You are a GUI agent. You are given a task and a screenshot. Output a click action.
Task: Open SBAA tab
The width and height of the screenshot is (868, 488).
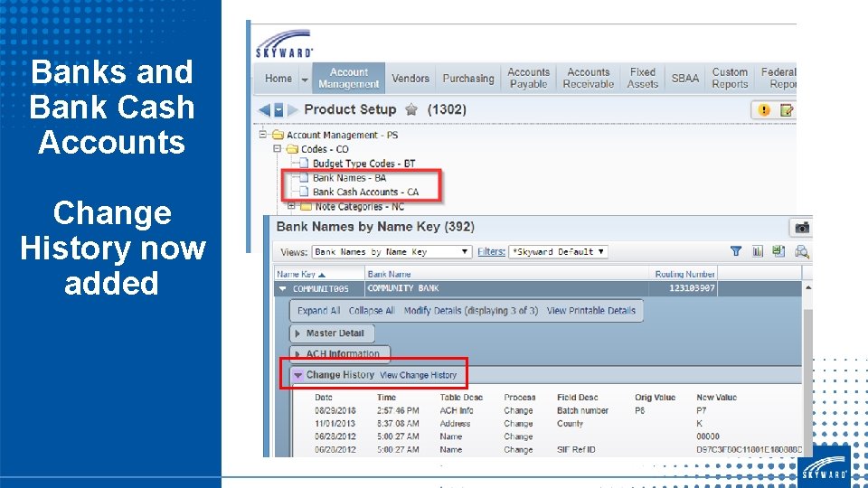(684, 79)
